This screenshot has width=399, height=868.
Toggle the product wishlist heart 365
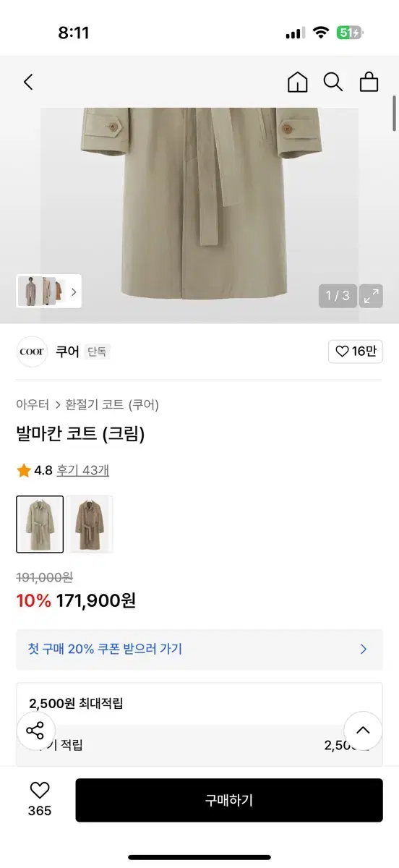tap(40, 799)
